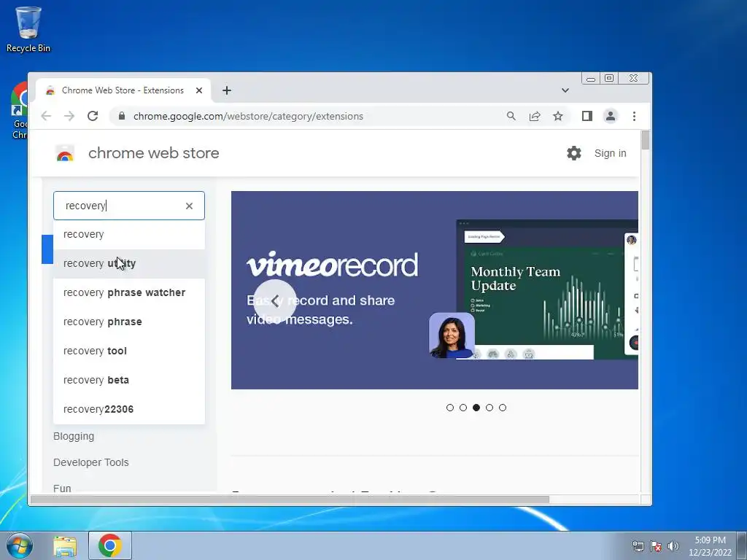Screen dimensions: 747x560
Task: Open the Windows Start menu
Action: tap(19, 545)
